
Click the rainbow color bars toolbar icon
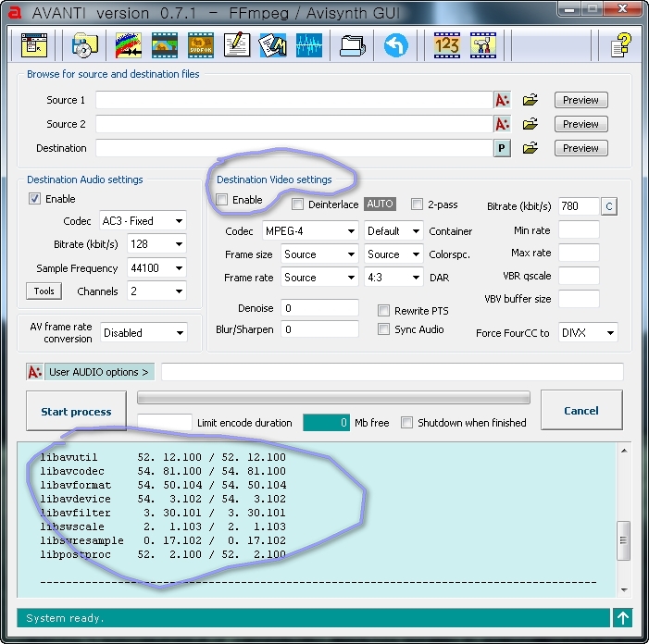129,45
